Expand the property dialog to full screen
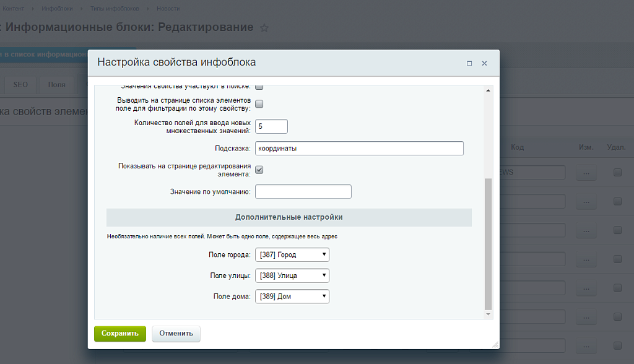The image size is (634, 364). 469,63
